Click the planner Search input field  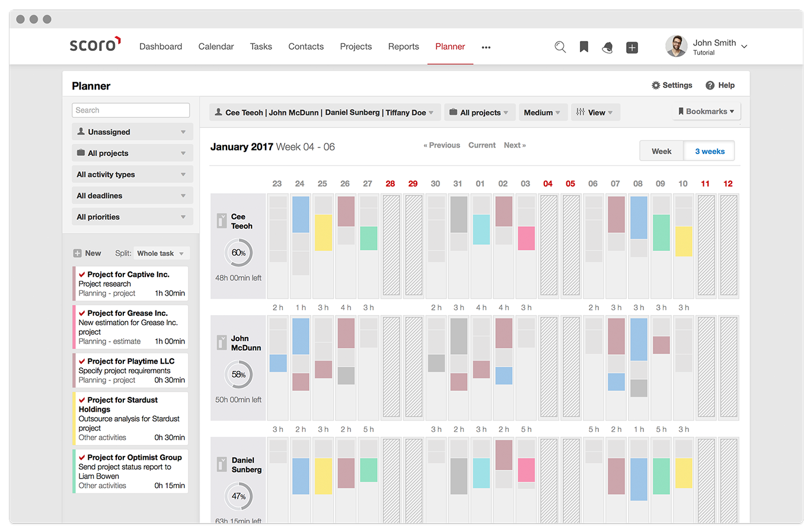(131, 110)
